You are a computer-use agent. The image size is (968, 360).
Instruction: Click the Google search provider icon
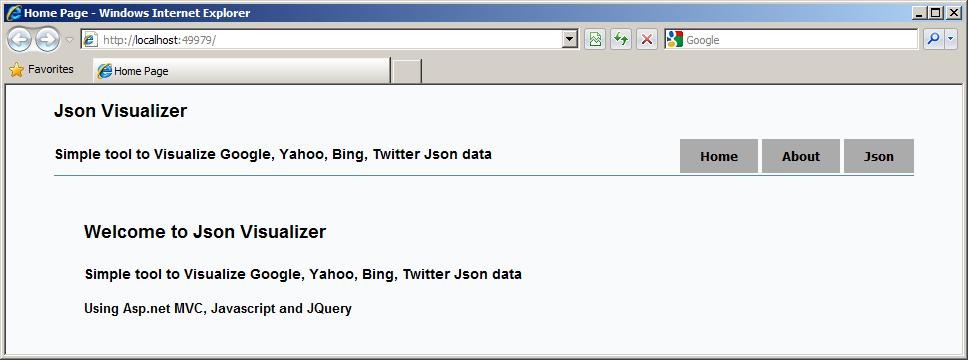coord(675,40)
